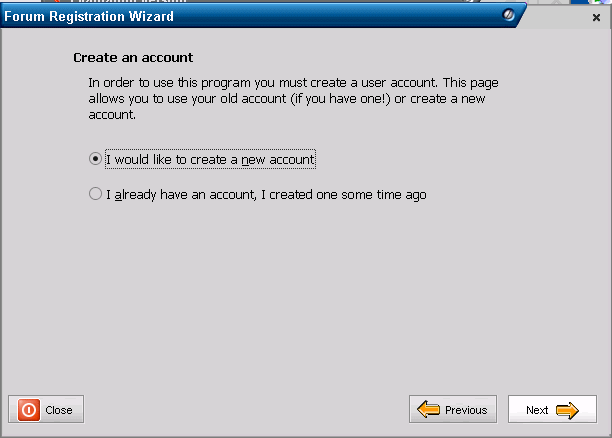Click the blue background window behind the wizard's top-right corner

click(x=579, y=2)
